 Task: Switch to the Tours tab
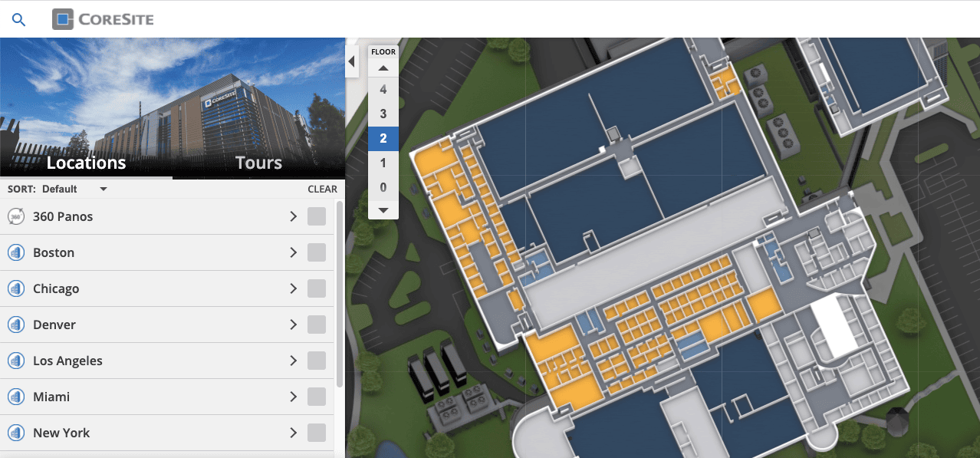click(258, 163)
